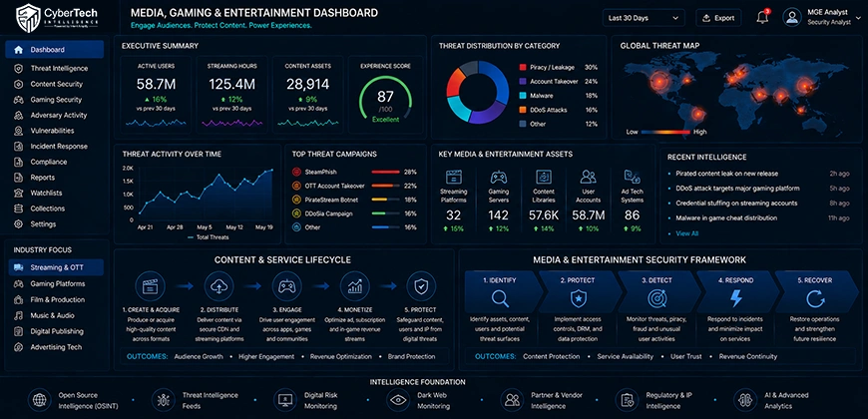Open the Last 30 Days dropdown

tap(644, 18)
